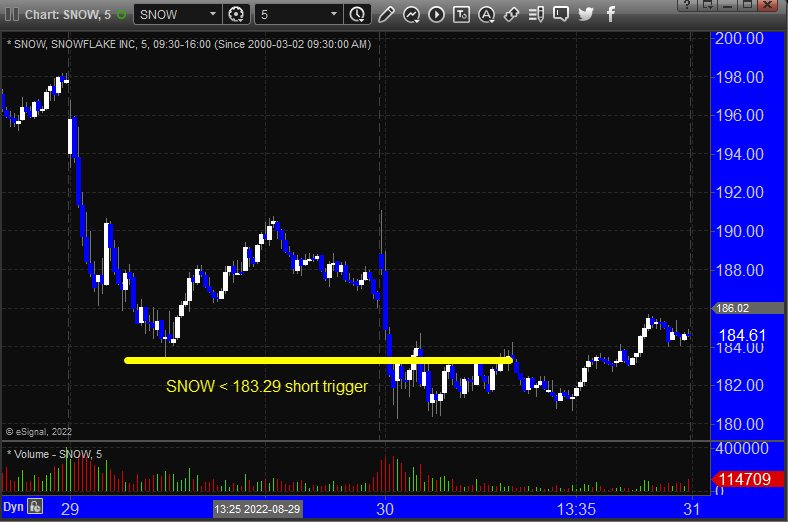This screenshot has height=522, width=788.
Task: Click the interval field showing 5
Action: 291,15
